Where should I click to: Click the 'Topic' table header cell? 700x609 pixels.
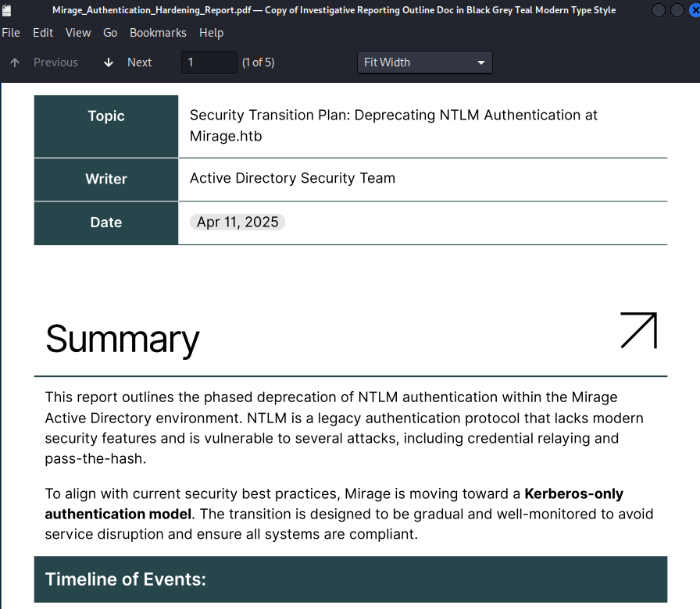(x=106, y=126)
